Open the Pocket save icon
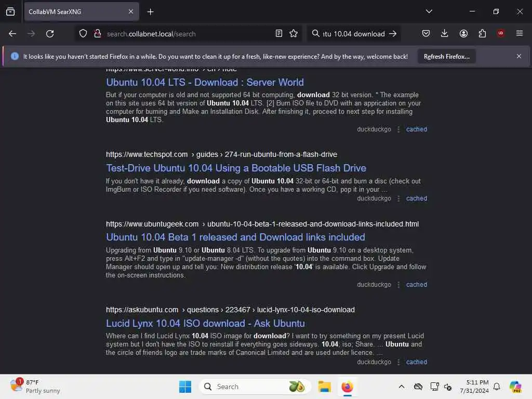The image size is (532, 399). 426,33
